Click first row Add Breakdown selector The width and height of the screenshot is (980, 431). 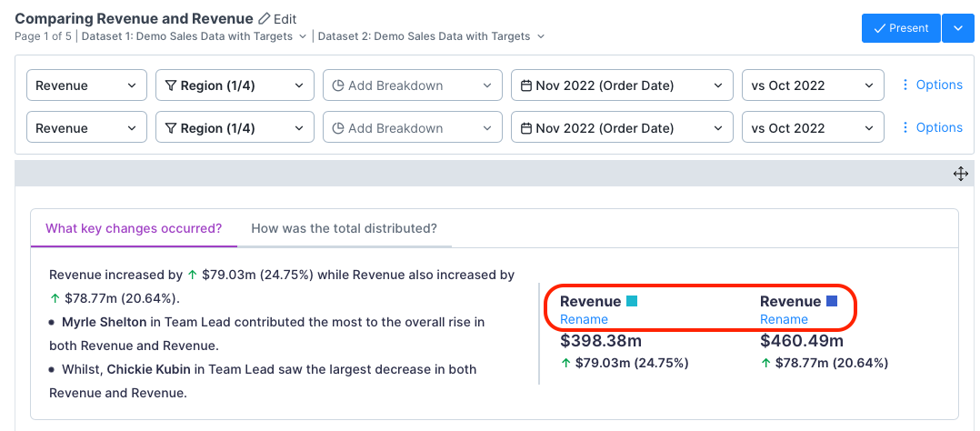click(412, 85)
